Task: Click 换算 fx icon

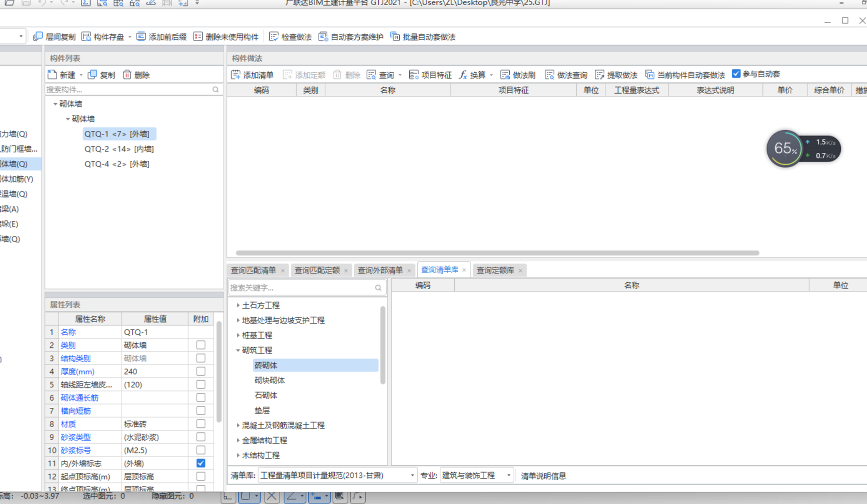Action: point(463,74)
